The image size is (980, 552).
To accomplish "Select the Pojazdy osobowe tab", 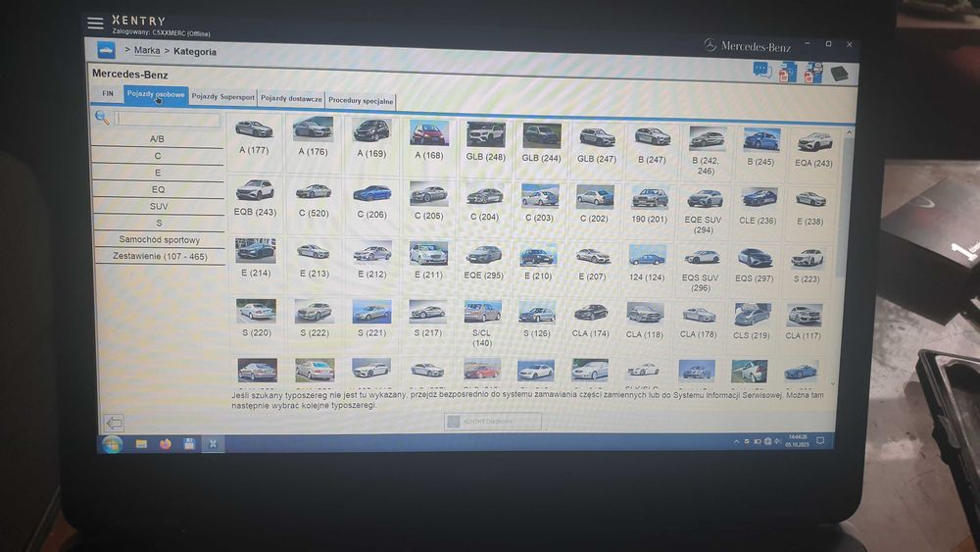I will 156,95.
